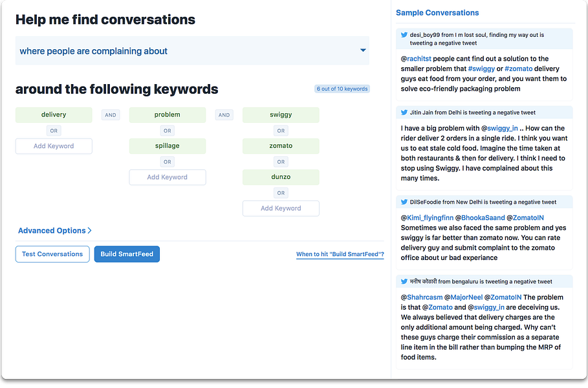588x388 pixels.
Task: Open the 'where people are complaining about' dropdown
Action: (x=192, y=50)
